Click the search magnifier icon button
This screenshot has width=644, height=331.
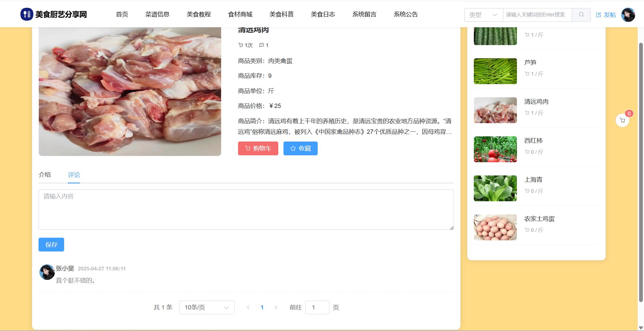coord(581,15)
